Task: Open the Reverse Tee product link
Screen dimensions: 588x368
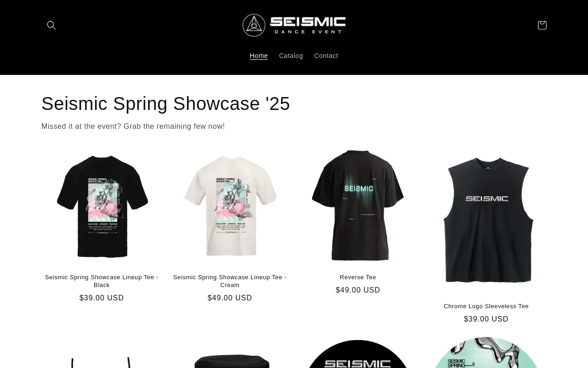Action: (x=358, y=277)
